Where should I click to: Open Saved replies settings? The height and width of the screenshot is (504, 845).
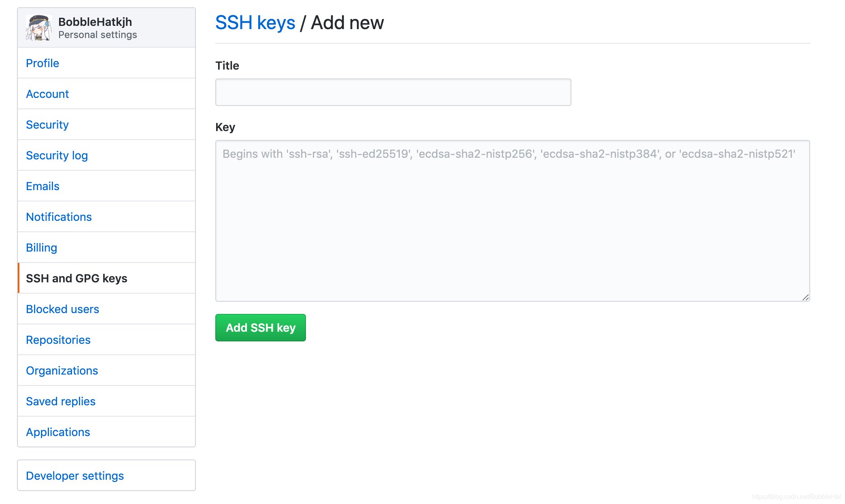[60, 401]
